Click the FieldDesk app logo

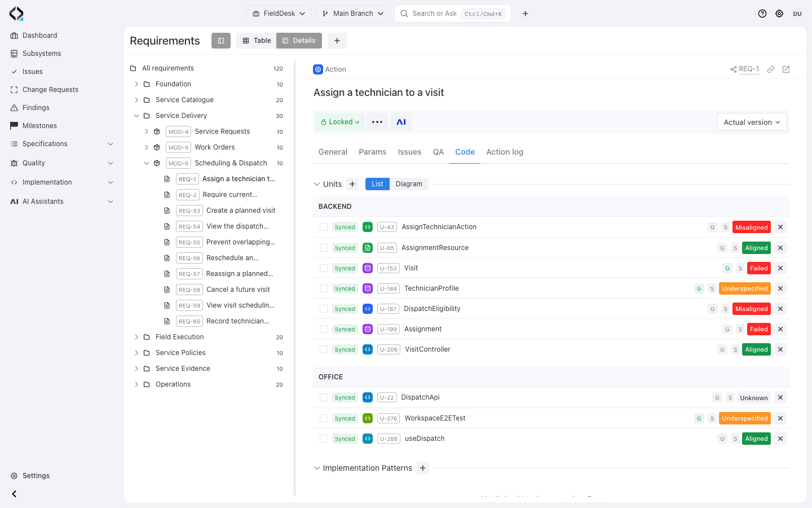click(x=16, y=14)
